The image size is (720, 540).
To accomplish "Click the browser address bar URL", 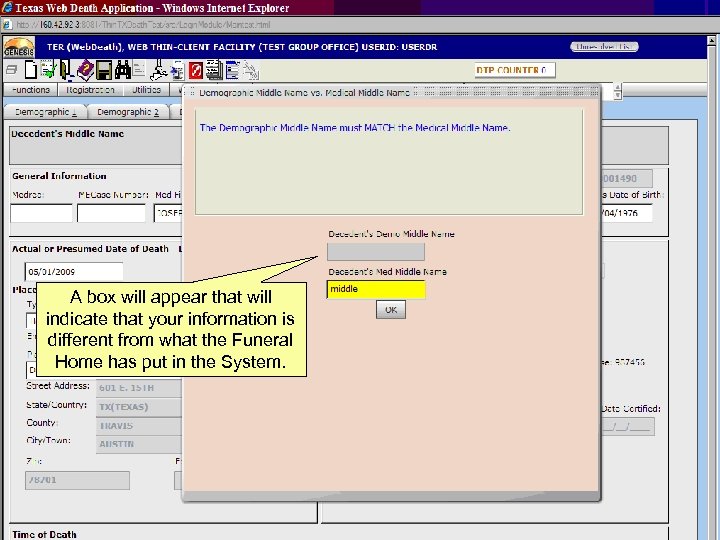I will pyautogui.click(x=143, y=25).
